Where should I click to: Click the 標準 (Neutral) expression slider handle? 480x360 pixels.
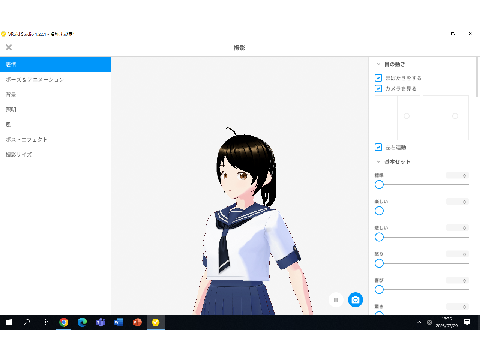click(379, 184)
